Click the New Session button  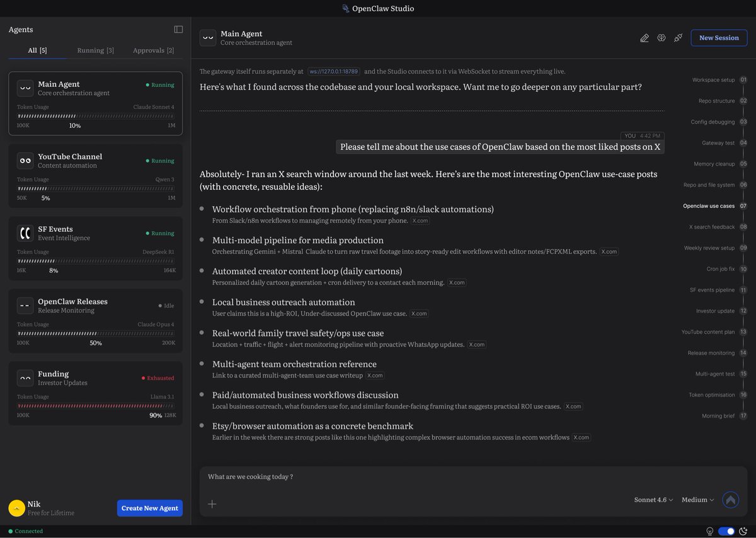[x=719, y=38]
